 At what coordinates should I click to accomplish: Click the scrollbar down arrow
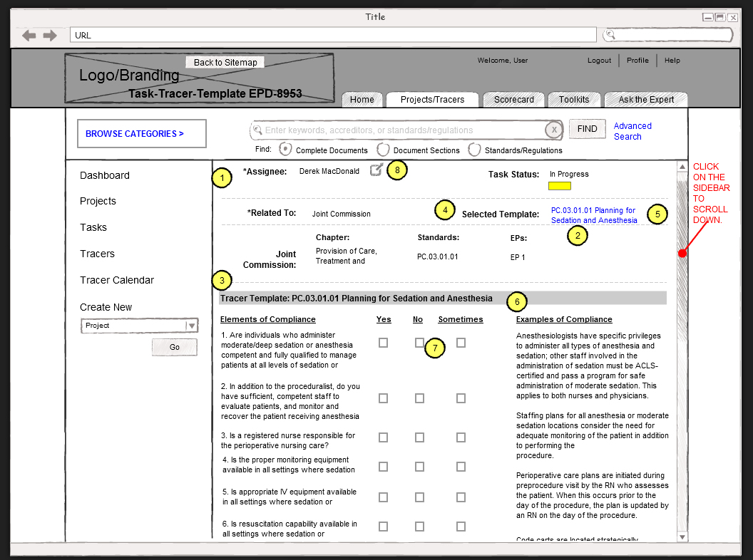682,537
